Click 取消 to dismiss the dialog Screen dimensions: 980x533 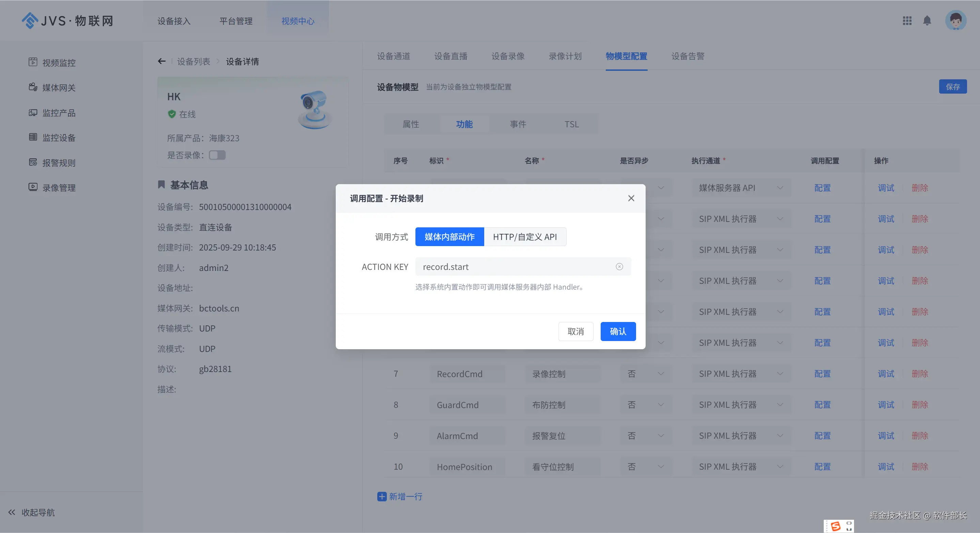[x=575, y=332]
